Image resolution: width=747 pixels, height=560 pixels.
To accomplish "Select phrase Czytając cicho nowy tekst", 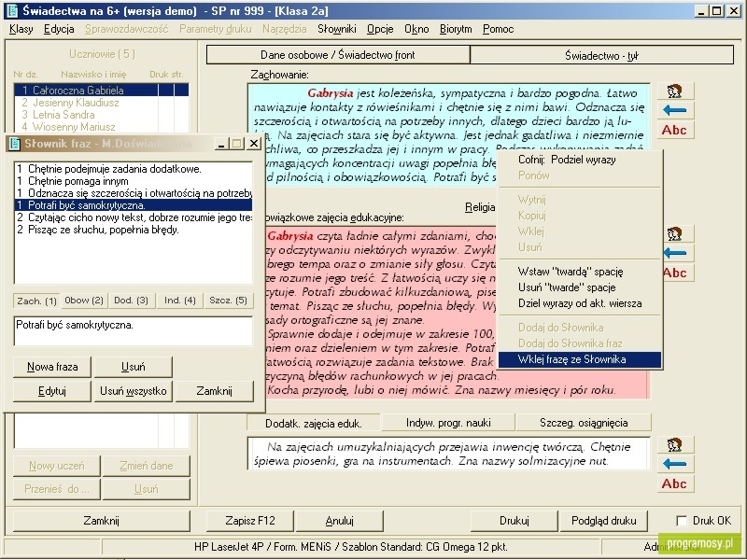I will click(133, 217).
